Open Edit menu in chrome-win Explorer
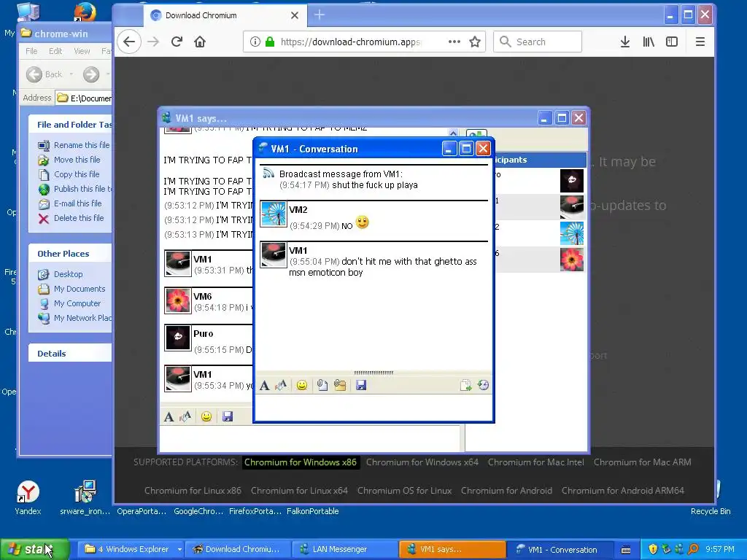 (x=55, y=51)
